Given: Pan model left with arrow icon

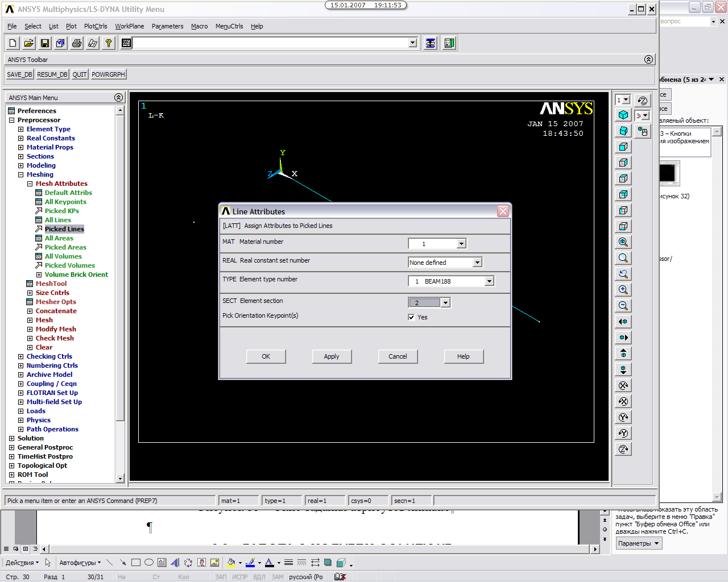Looking at the screenshot, I should [623, 322].
